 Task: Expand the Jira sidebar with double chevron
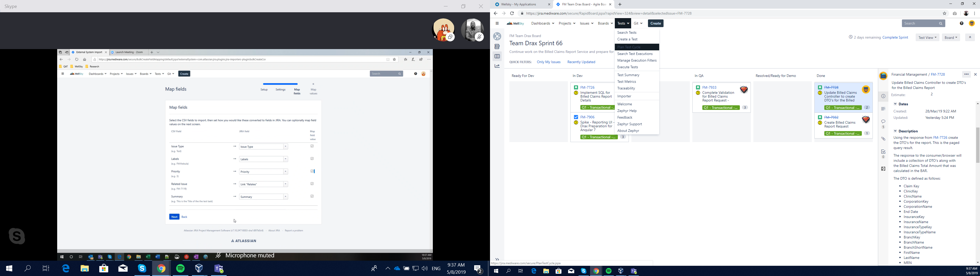pyautogui.click(x=497, y=259)
